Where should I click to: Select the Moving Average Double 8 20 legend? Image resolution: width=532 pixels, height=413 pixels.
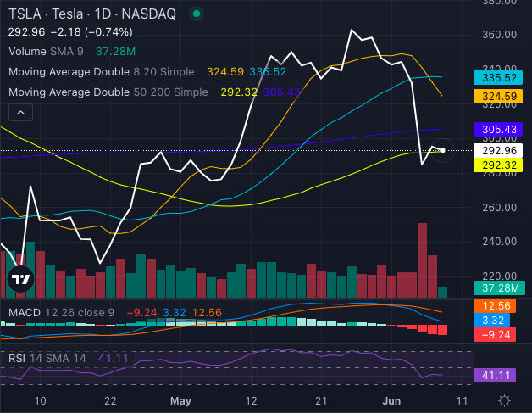click(x=147, y=72)
